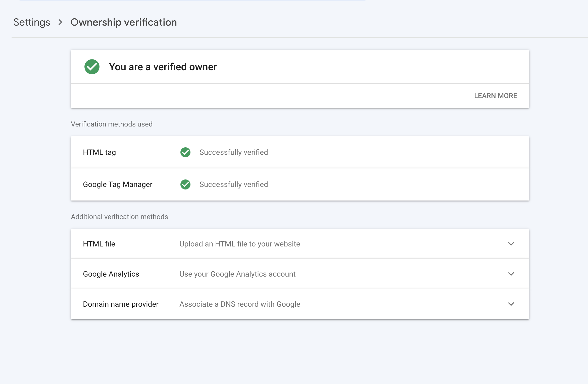Click 'Use your Google Analytics account' text

237,274
